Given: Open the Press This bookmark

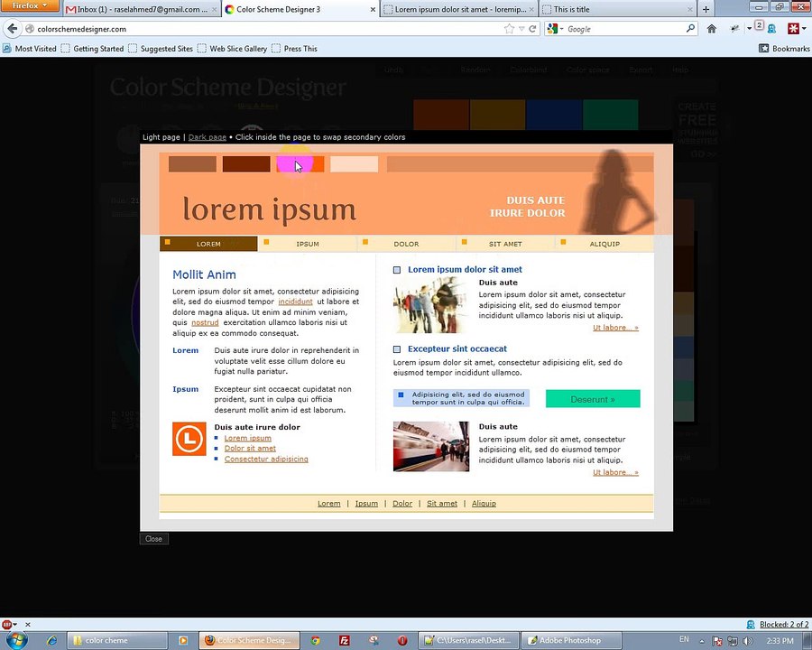Looking at the screenshot, I should pyautogui.click(x=295, y=49).
